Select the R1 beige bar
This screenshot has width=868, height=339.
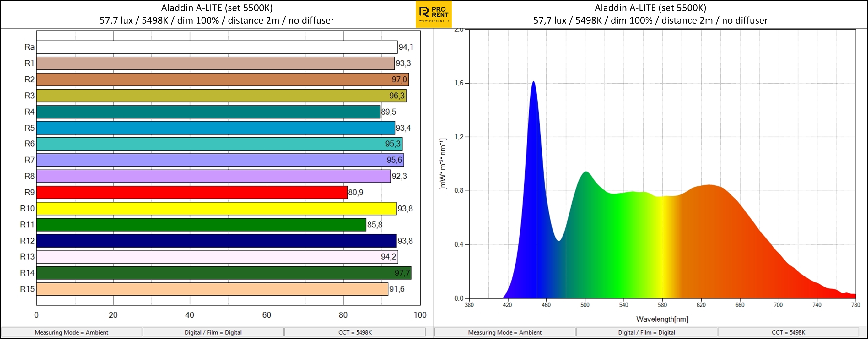(x=215, y=63)
